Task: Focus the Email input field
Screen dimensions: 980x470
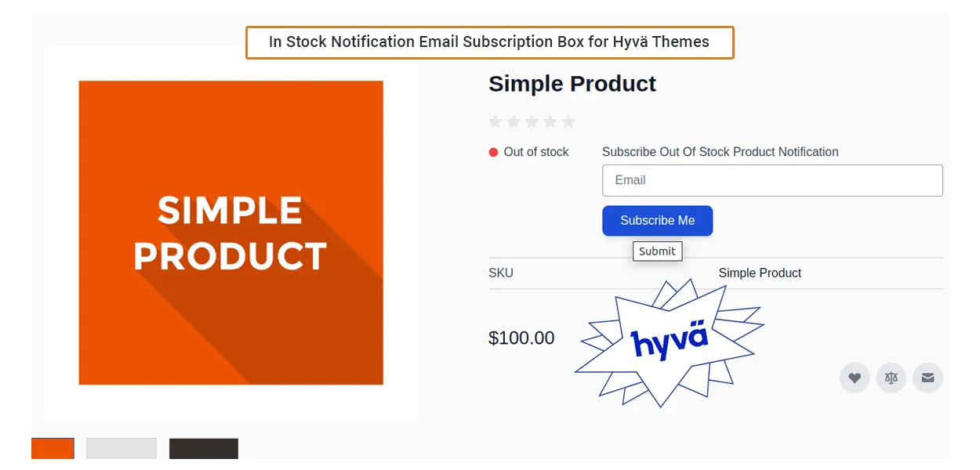Action: click(x=772, y=180)
